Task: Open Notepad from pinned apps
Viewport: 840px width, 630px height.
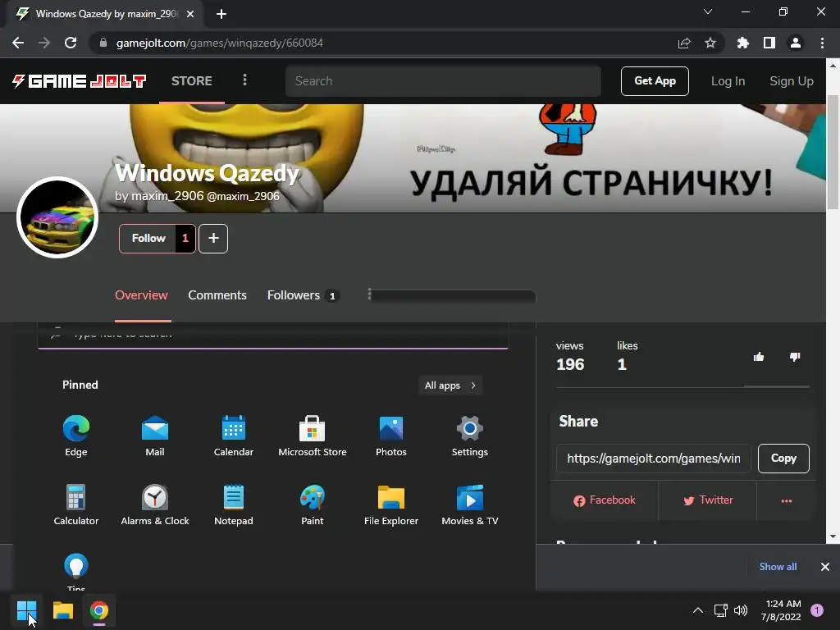Action: coord(234,504)
